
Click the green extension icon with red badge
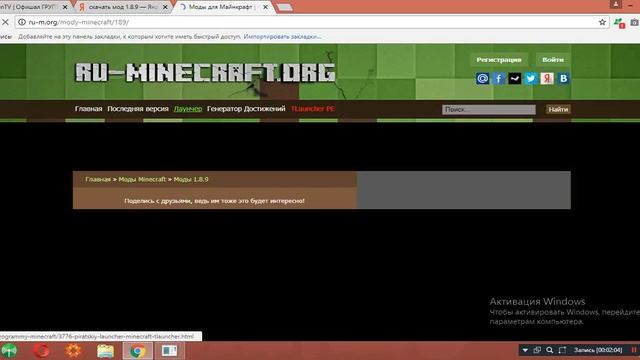tap(619, 23)
